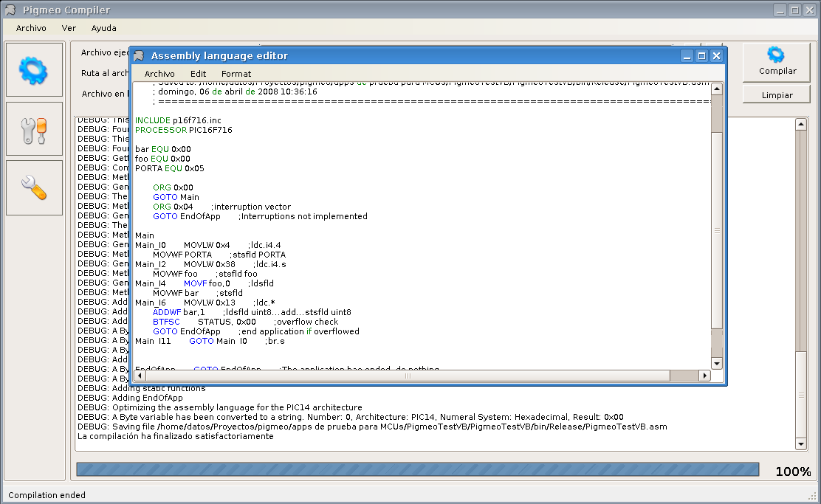Click the editor vertical scrollbar thumb
821x504 pixels.
click(716, 230)
